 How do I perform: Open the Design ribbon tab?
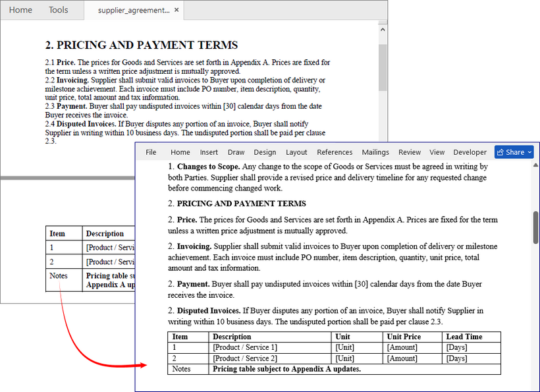click(x=265, y=152)
